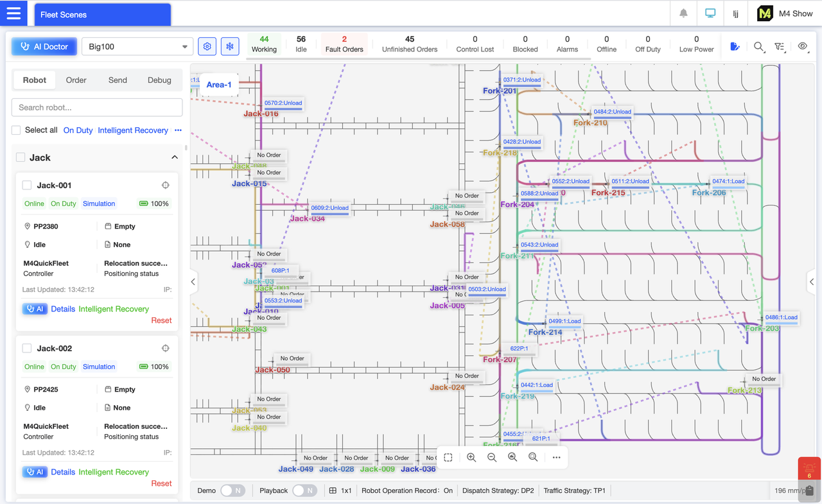Open the eye visibility options icon
822x504 pixels.
803,47
